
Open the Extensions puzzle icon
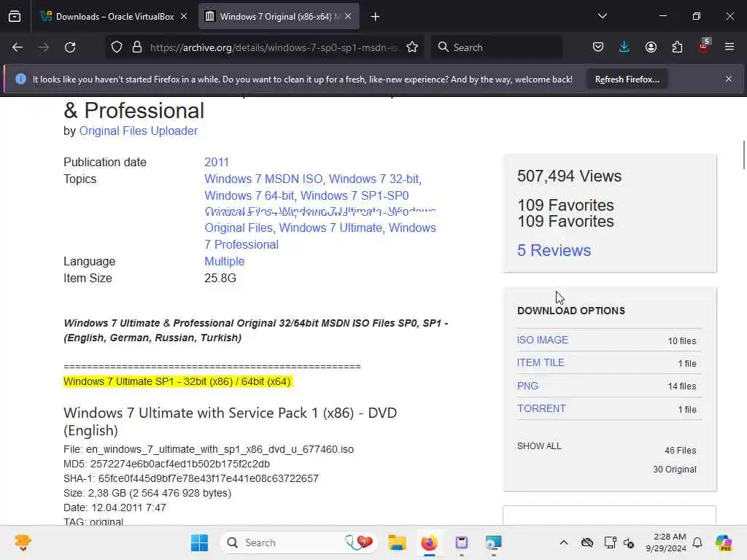677,47
